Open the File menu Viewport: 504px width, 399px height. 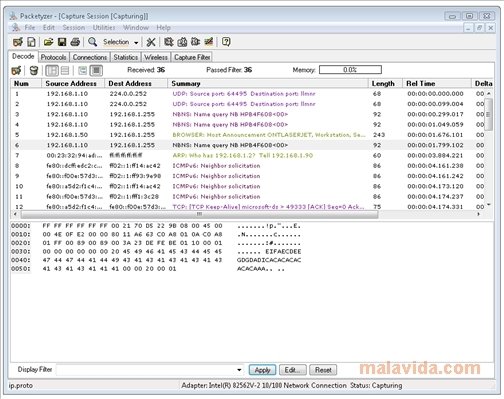pos(30,28)
